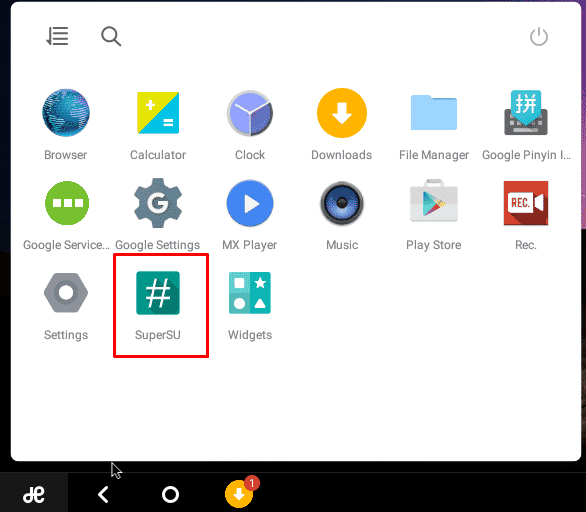Screen dimensions: 586x512
Task: Tap the home circle button in taskbar
Action: 170,494
